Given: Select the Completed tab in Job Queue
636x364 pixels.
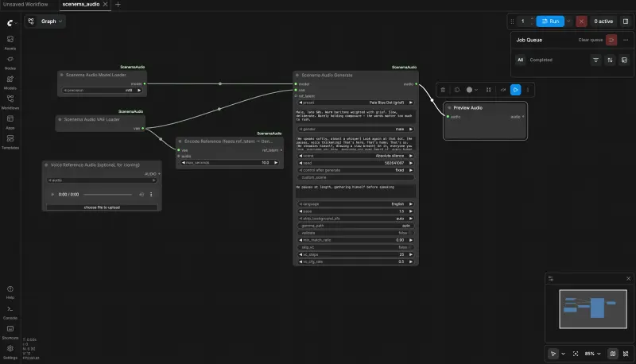Looking at the screenshot, I should (x=541, y=60).
